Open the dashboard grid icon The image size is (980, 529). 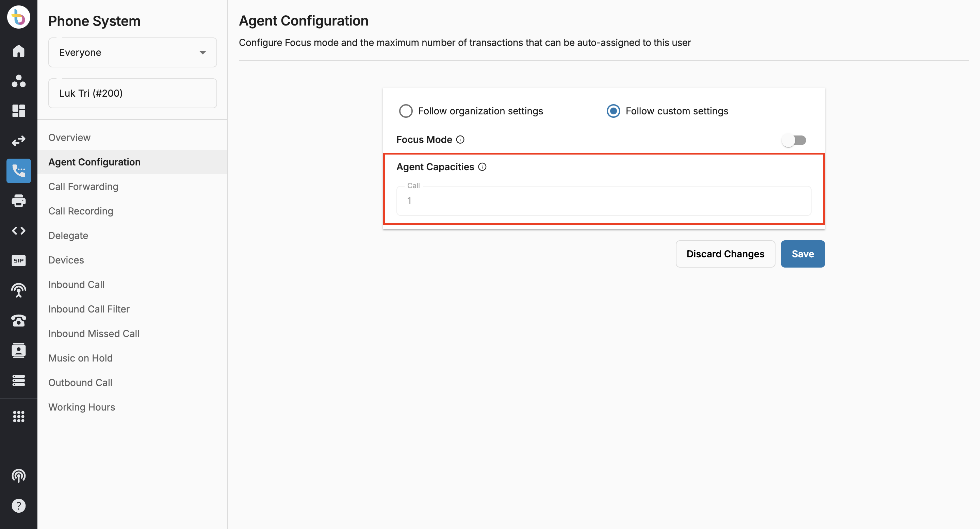(x=18, y=111)
